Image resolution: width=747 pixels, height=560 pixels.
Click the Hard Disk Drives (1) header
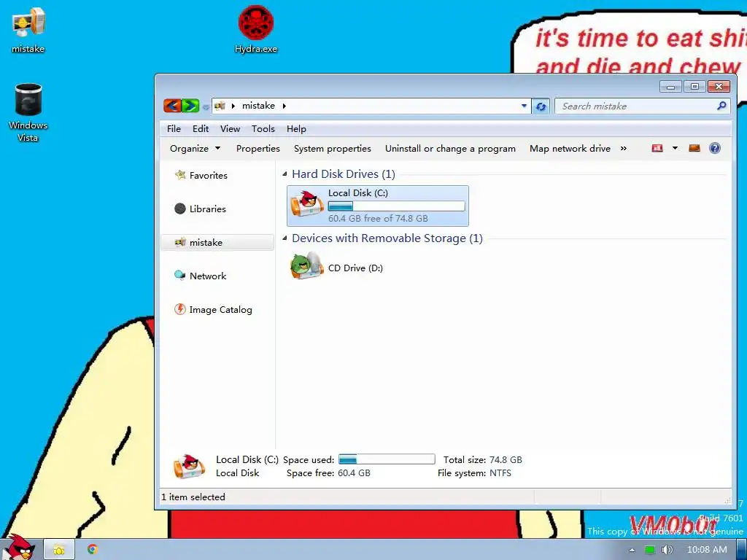click(x=344, y=174)
